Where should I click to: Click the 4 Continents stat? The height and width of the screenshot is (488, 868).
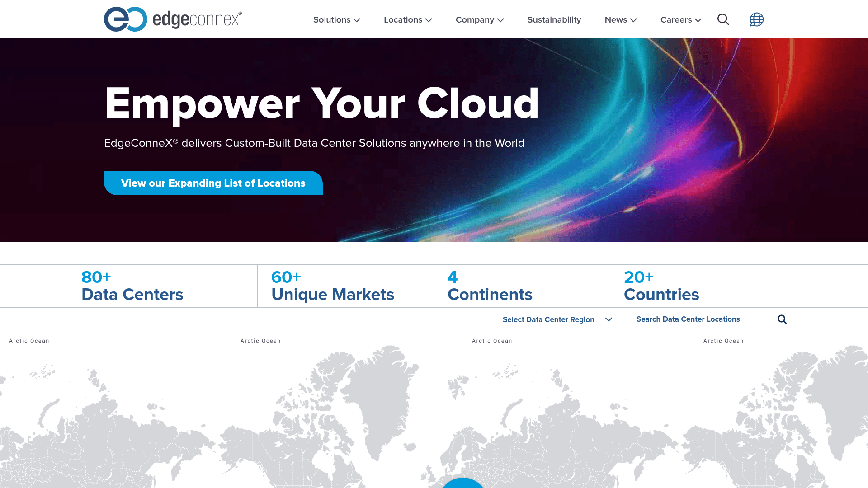click(x=490, y=286)
